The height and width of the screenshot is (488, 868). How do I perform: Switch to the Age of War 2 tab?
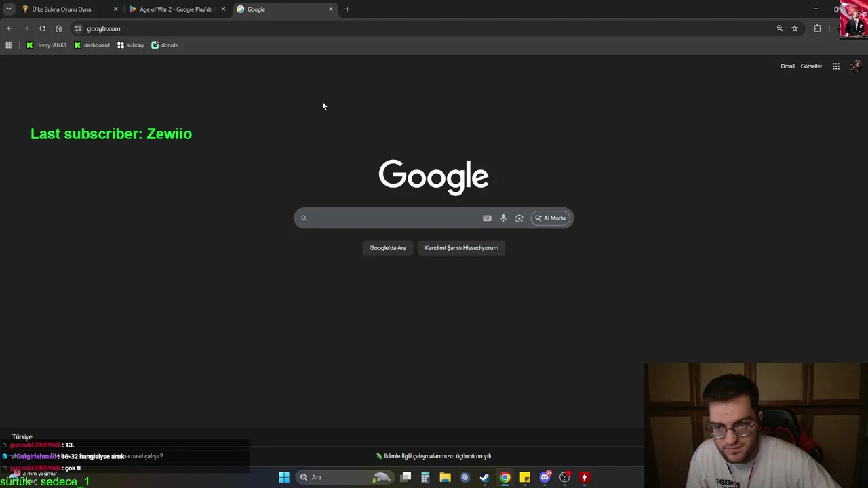pyautogui.click(x=178, y=9)
